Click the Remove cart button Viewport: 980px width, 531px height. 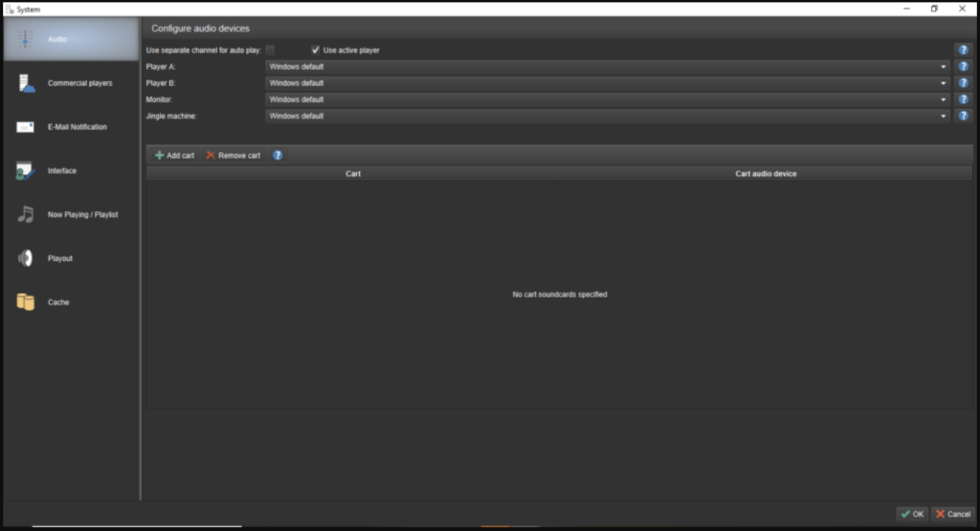233,155
